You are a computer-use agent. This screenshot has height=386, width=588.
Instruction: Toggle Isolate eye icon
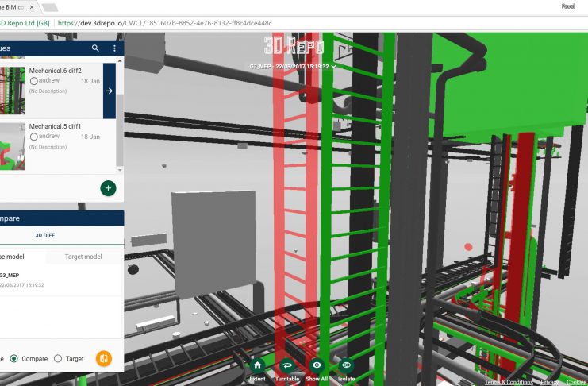pyautogui.click(x=346, y=365)
